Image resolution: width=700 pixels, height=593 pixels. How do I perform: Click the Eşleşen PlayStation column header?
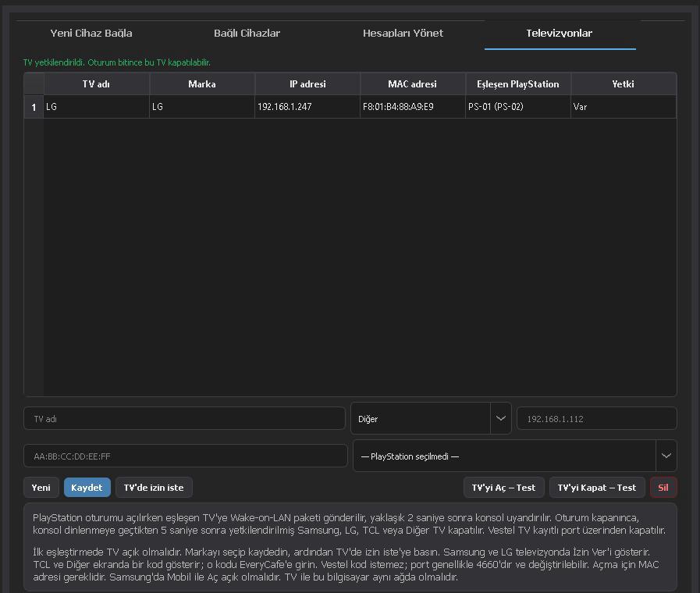click(x=518, y=84)
